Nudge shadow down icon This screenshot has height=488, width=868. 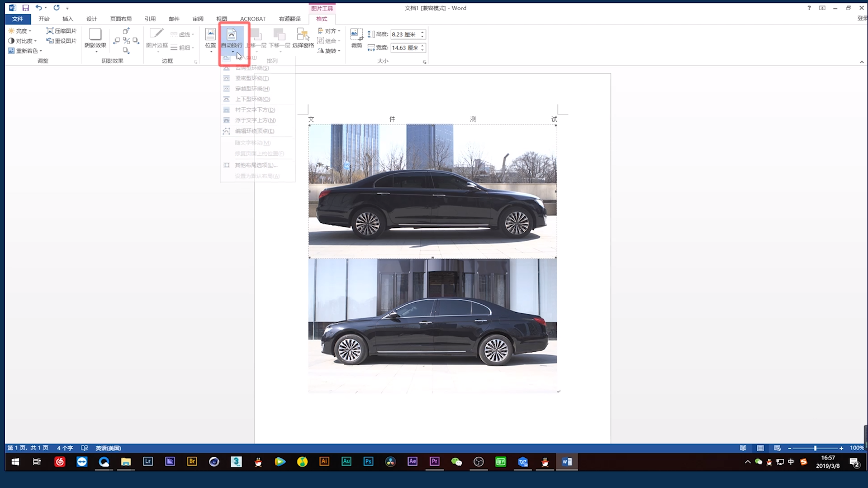(126, 51)
